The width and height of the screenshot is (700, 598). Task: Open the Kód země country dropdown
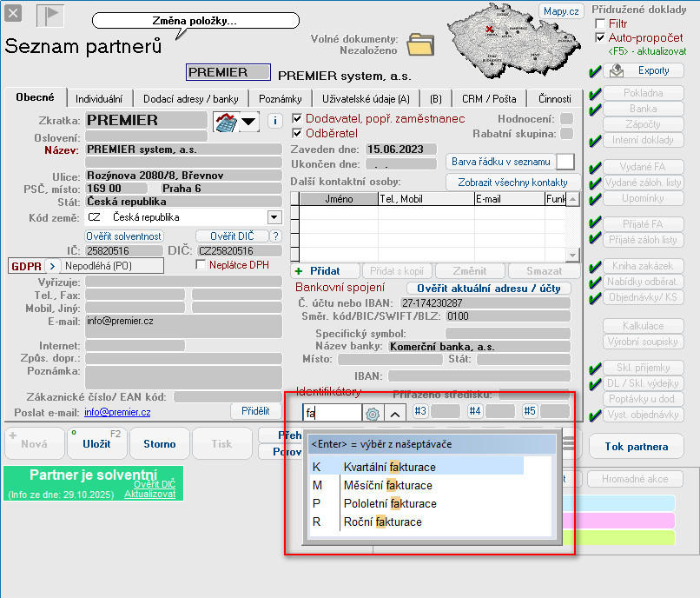point(274,217)
